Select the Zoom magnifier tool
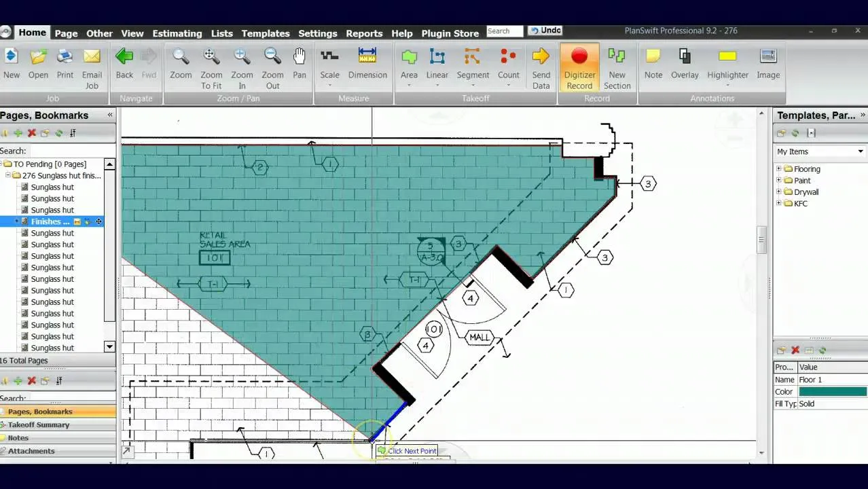 point(181,65)
